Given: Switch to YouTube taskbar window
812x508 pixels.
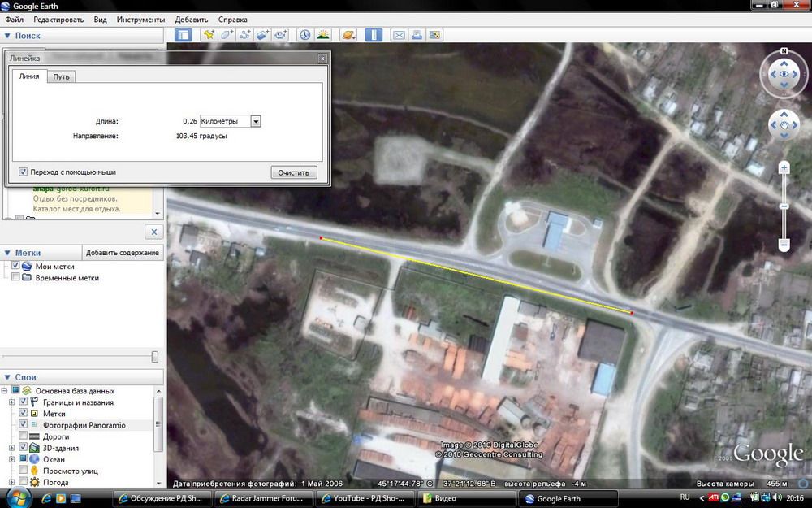Looking at the screenshot, I should (366, 499).
